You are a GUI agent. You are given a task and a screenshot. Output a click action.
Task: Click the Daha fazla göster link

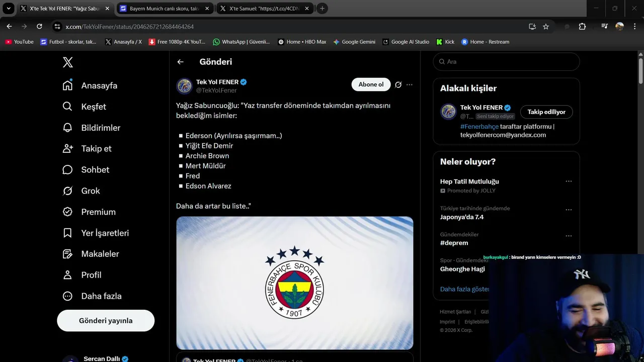point(464,289)
